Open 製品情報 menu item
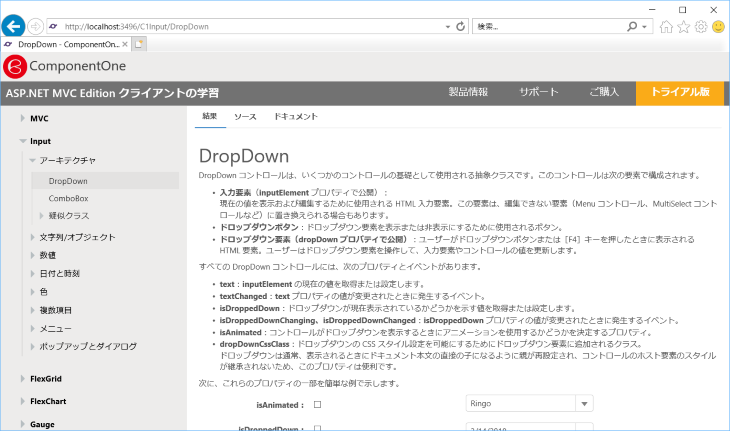 [468, 92]
